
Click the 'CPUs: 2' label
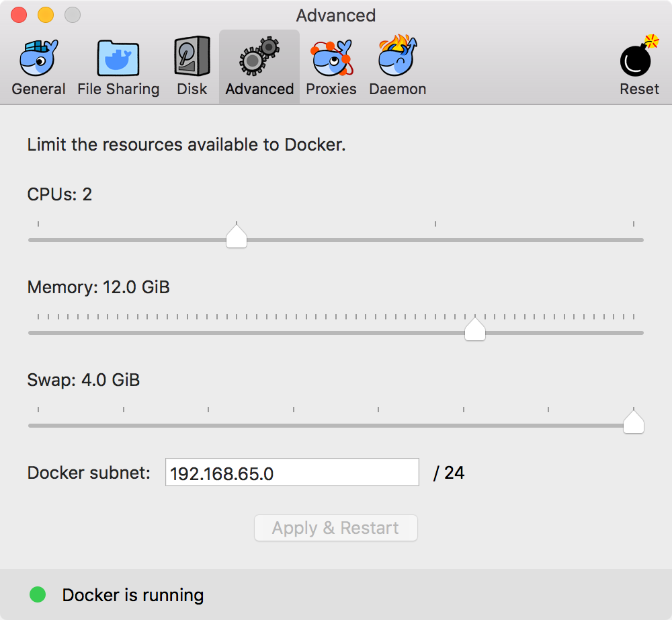60,194
